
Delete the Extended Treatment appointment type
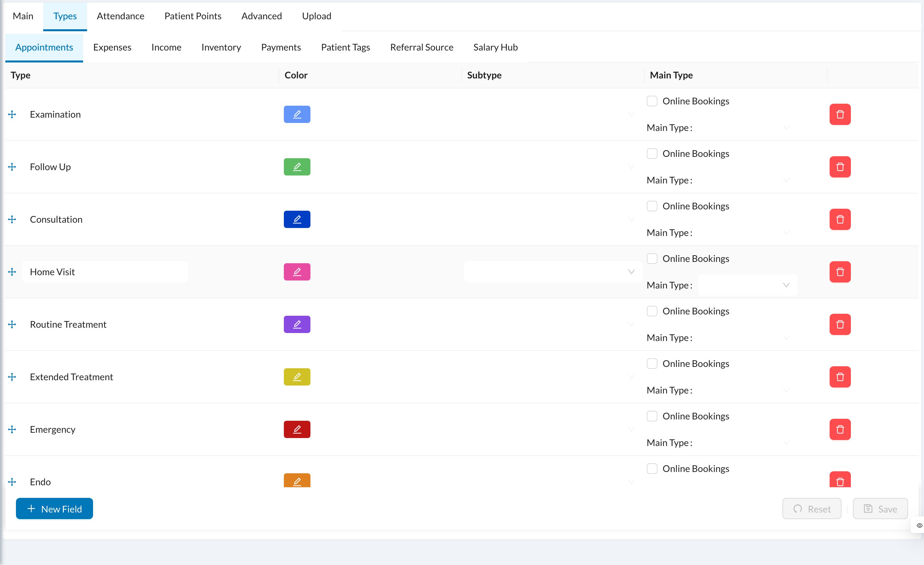click(x=840, y=377)
